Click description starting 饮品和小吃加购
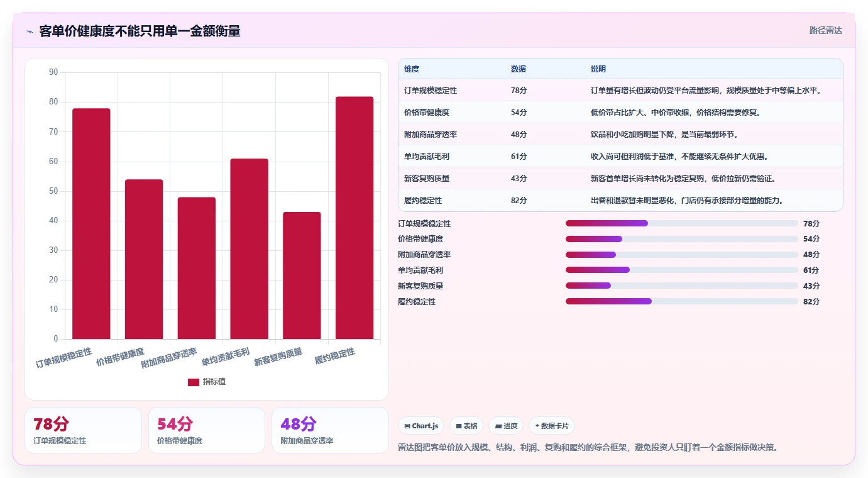 [x=665, y=135]
